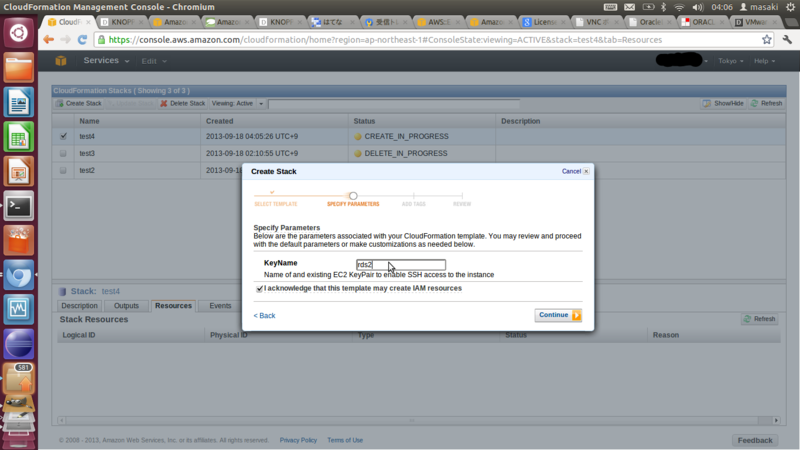Click the green padlock in the address bar
This screenshot has height=450, width=800.
[102, 40]
